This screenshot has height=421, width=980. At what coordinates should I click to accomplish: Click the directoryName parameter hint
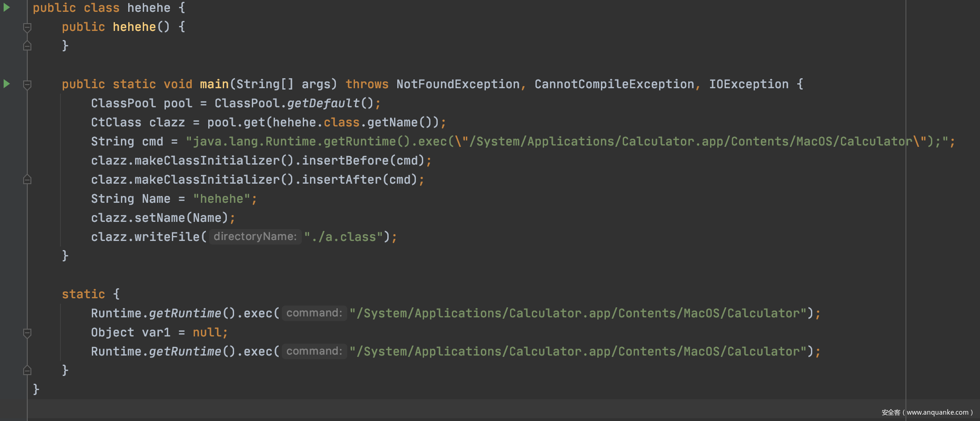point(255,236)
